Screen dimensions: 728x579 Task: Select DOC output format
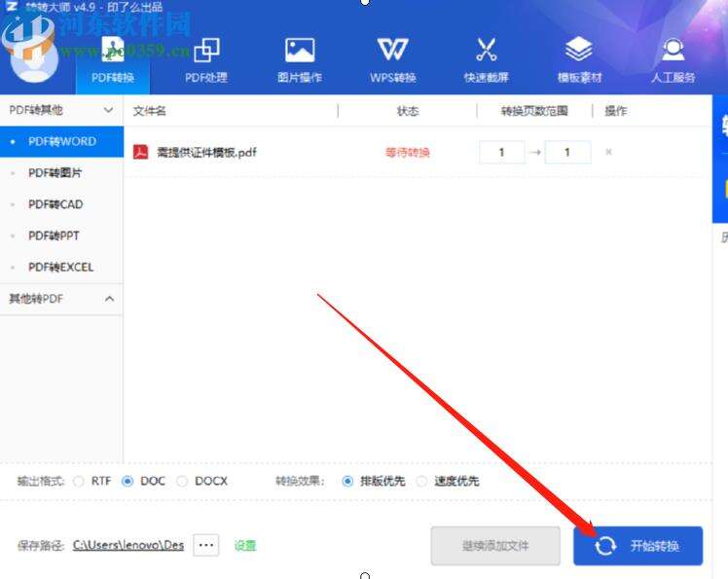(127, 481)
